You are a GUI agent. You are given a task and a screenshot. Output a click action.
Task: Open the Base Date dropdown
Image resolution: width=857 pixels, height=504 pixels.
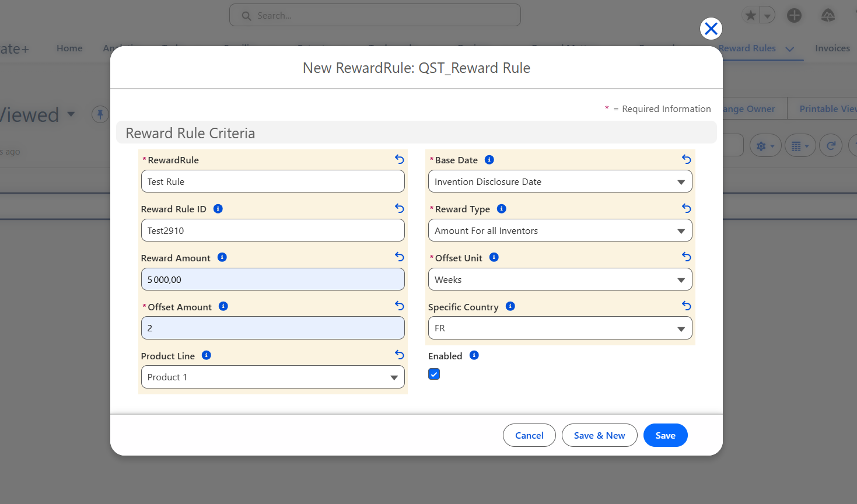click(x=560, y=181)
